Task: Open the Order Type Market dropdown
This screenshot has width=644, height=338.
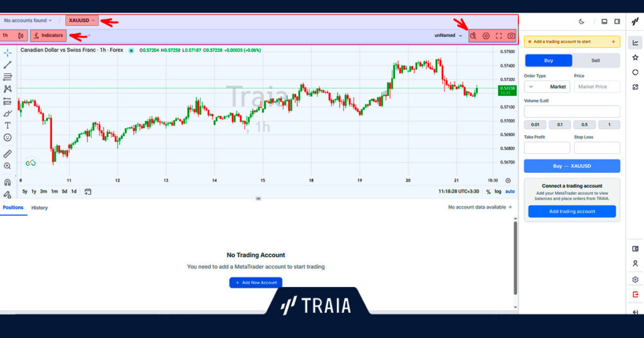Action: coord(547,87)
